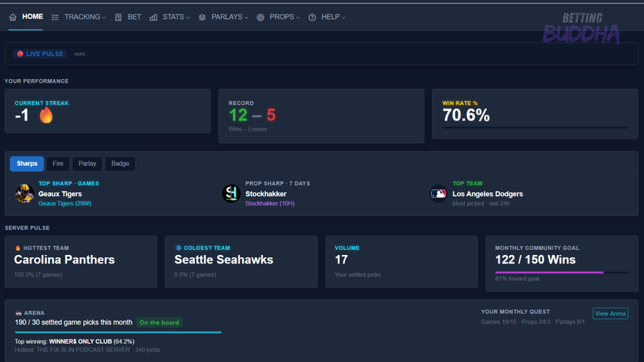The width and height of the screenshot is (644, 362).
Task: Expand the Stats dropdown chevron
Action: click(x=188, y=18)
